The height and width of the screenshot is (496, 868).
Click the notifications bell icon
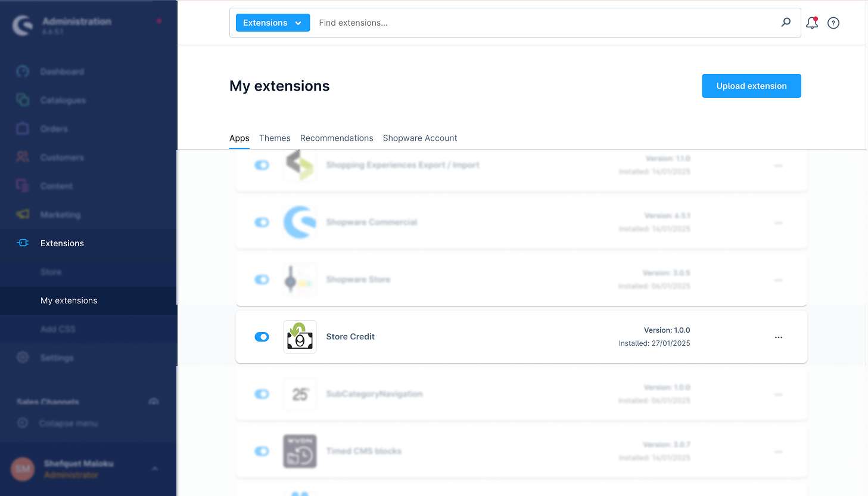coord(811,23)
